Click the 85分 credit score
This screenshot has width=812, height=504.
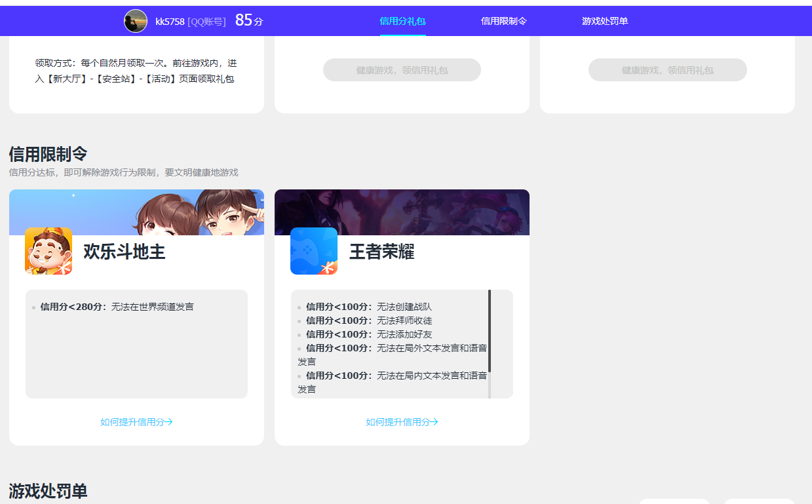249,20
